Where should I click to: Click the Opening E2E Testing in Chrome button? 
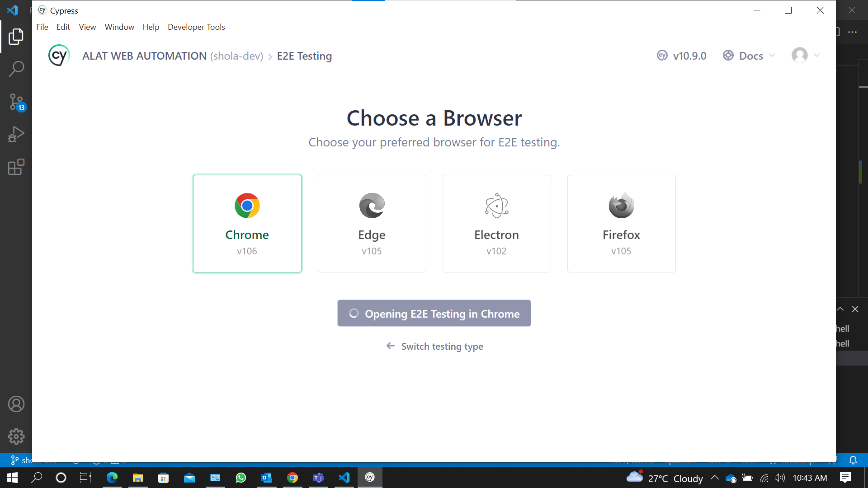(x=434, y=313)
